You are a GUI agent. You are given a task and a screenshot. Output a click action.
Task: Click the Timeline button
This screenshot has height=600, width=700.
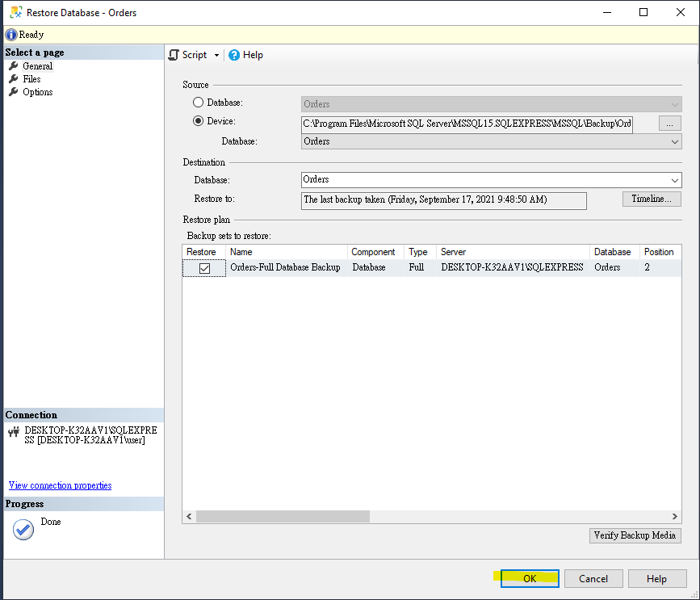pos(651,199)
